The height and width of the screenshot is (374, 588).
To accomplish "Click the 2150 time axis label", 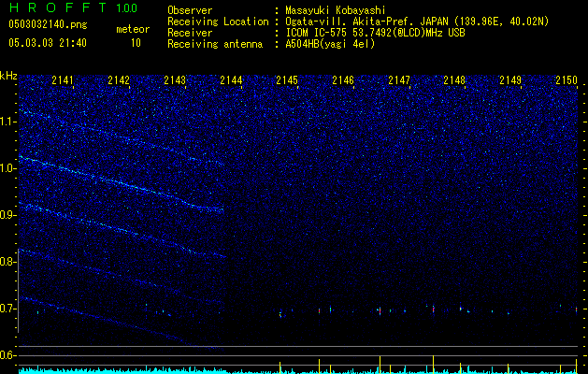I will click(x=566, y=80).
